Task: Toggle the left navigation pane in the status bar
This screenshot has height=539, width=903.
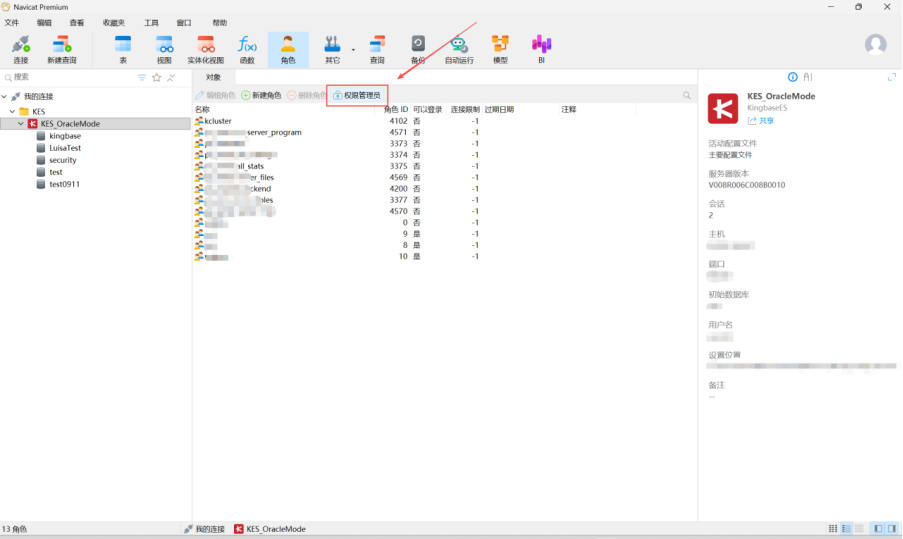Action: click(877, 528)
